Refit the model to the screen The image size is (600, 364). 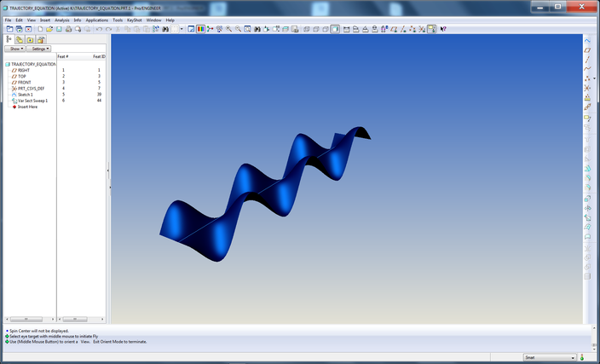[x=247, y=29]
